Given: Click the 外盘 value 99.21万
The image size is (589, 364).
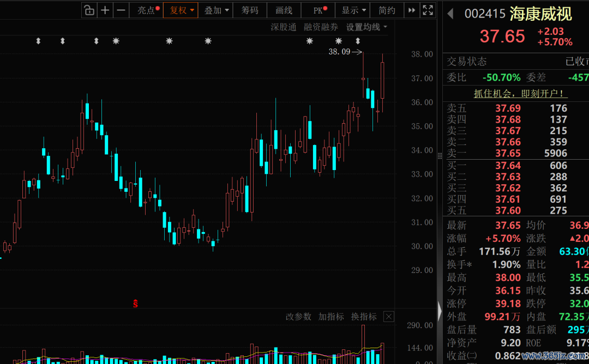Looking at the screenshot, I should pos(502,317).
